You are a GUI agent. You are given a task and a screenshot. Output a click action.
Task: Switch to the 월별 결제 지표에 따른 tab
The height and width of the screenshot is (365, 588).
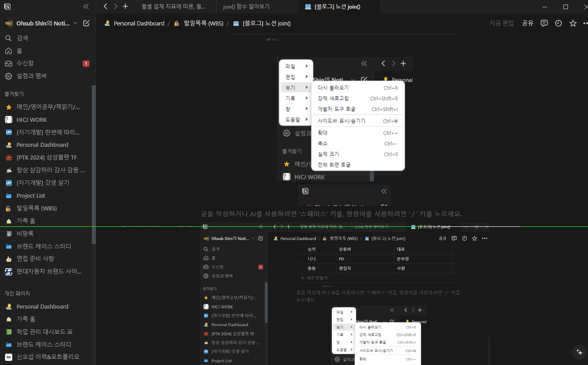174,7
